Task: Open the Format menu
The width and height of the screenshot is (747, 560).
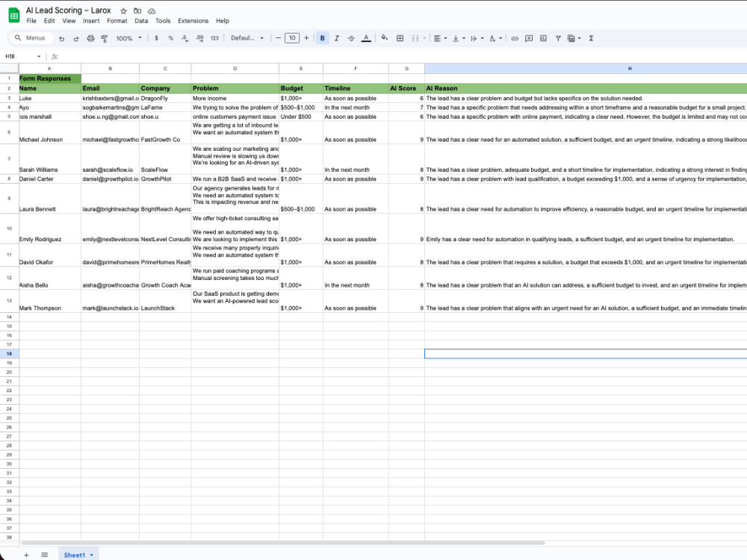Action: (117, 21)
